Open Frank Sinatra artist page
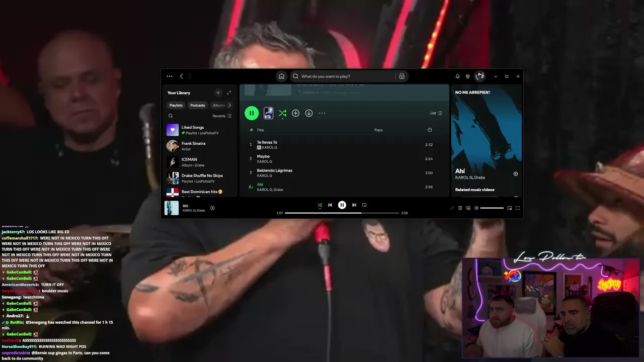This screenshot has height=362, width=644. click(x=200, y=146)
